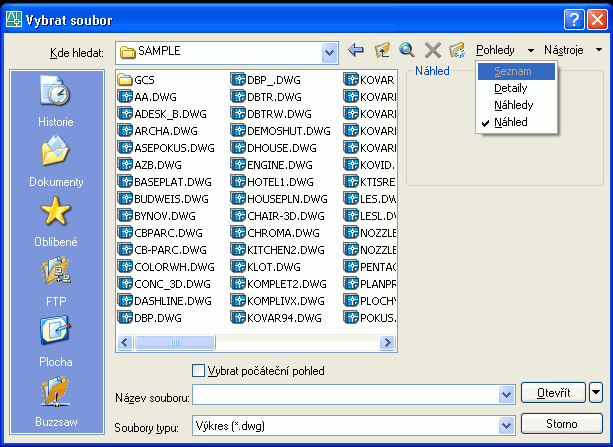Click the delete X toolbar icon
The height and width of the screenshot is (447, 613).
[433, 50]
